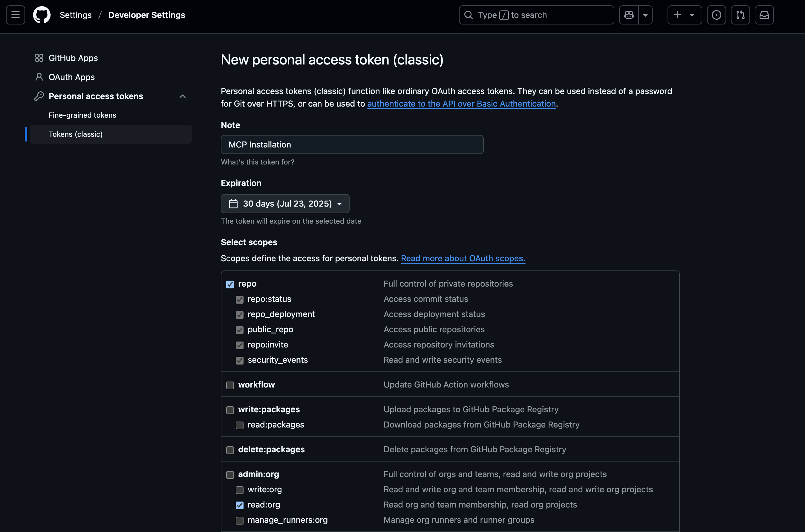The height and width of the screenshot is (532, 805).
Task: Click the 'Update GitHub Action workflows' description
Action: pos(446,385)
